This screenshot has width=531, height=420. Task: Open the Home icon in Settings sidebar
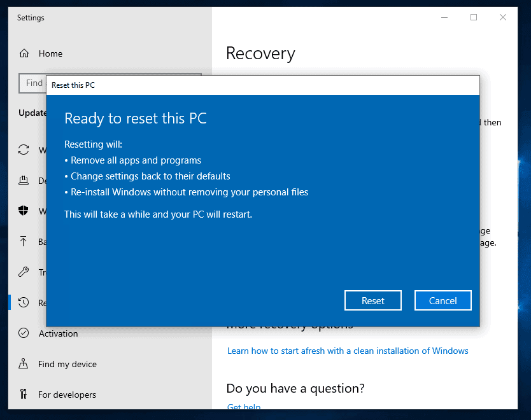click(24, 53)
